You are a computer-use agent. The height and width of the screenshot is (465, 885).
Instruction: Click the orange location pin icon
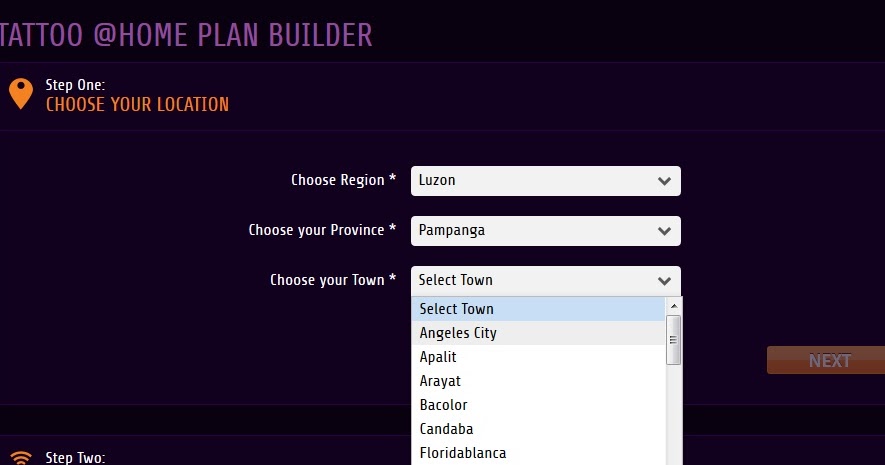pos(21,94)
